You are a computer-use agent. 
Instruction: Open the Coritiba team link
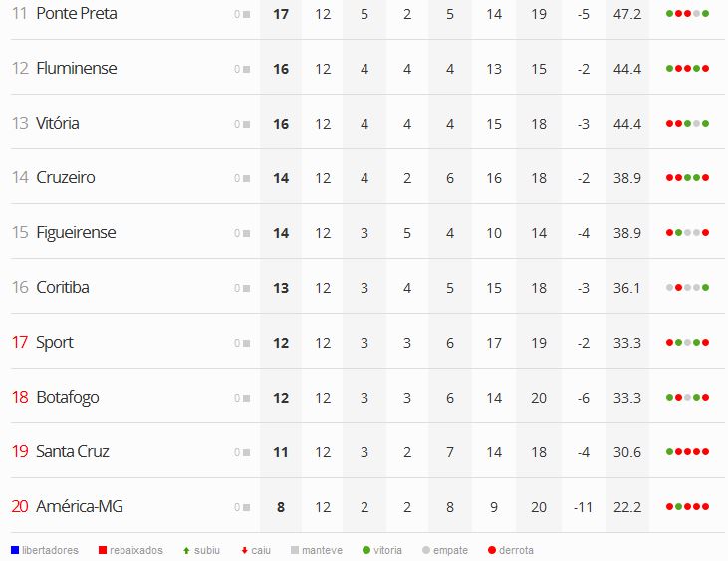tap(63, 287)
